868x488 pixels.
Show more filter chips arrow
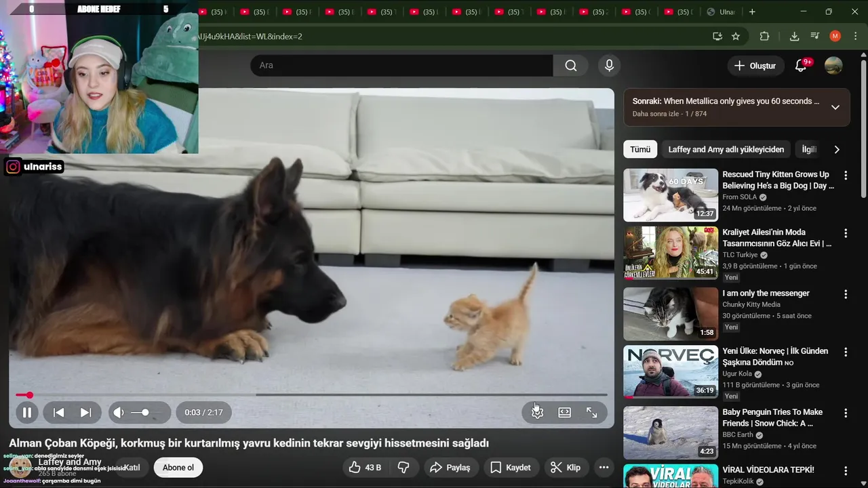coord(837,149)
